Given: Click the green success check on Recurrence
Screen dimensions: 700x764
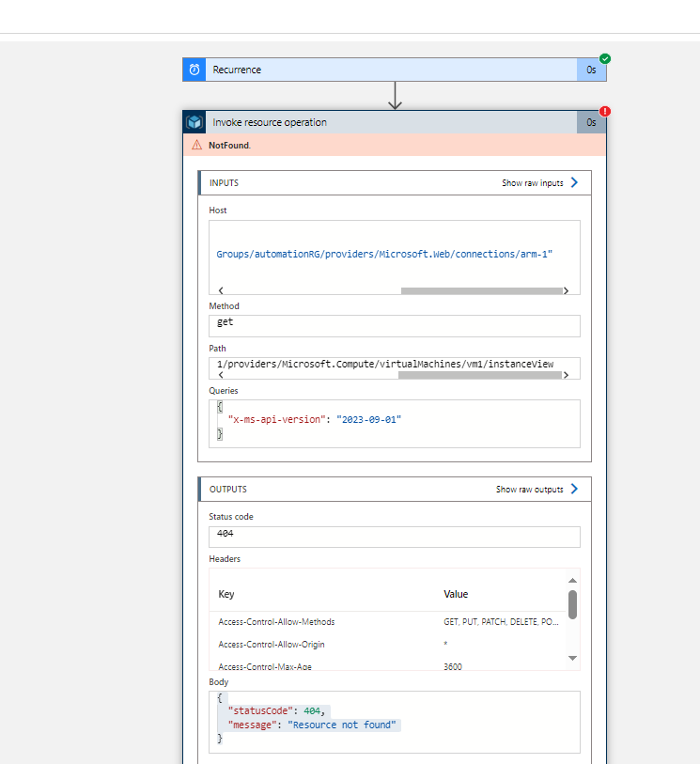Looking at the screenshot, I should click(x=604, y=57).
